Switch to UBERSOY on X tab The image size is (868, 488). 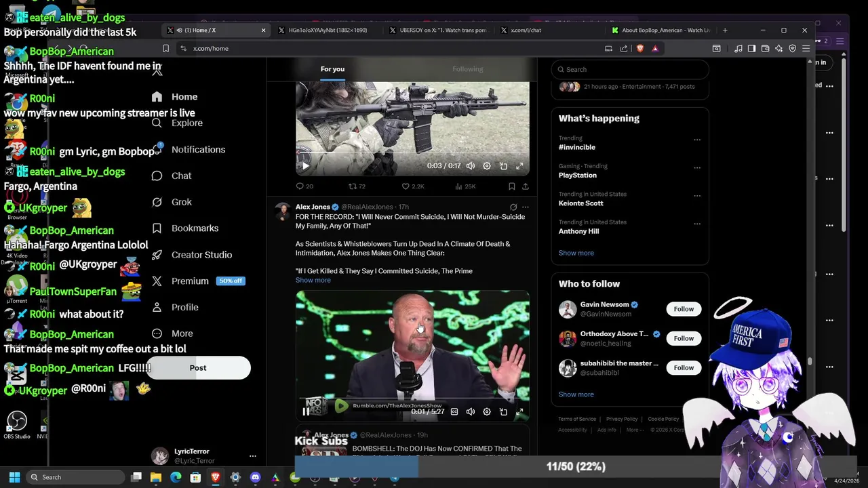point(440,30)
